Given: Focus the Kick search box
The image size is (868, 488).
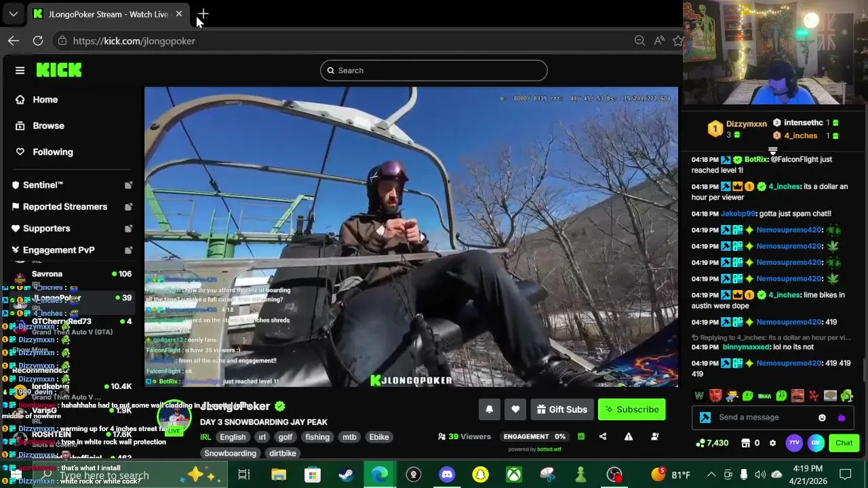Looking at the screenshot, I should coord(434,70).
